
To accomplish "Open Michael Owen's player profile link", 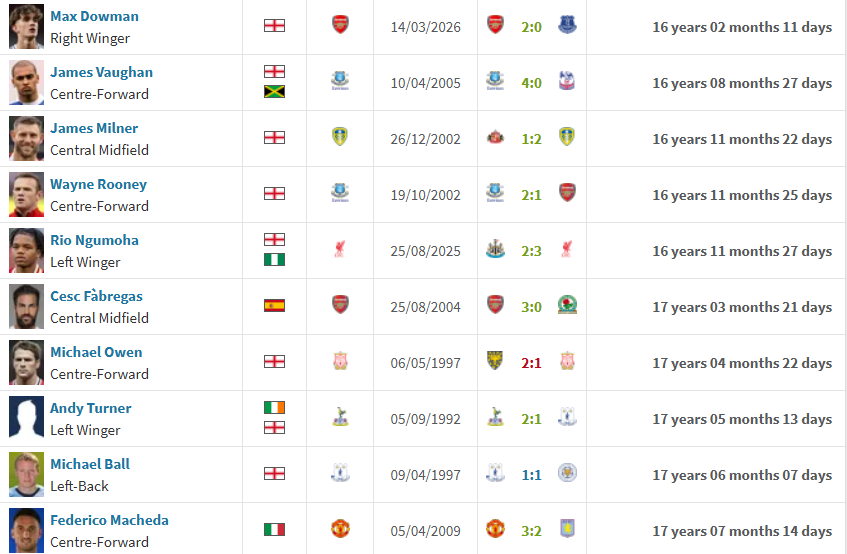I will [96, 352].
